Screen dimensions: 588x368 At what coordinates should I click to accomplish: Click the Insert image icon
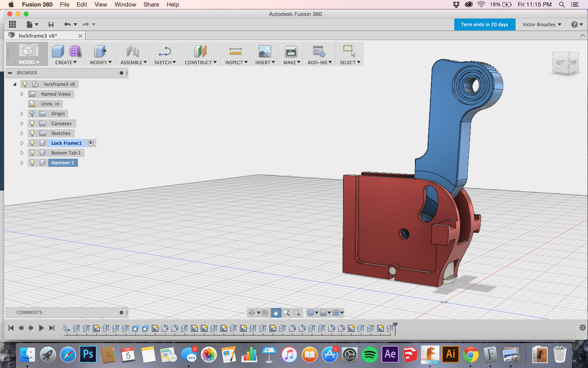pyautogui.click(x=265, y=51)
